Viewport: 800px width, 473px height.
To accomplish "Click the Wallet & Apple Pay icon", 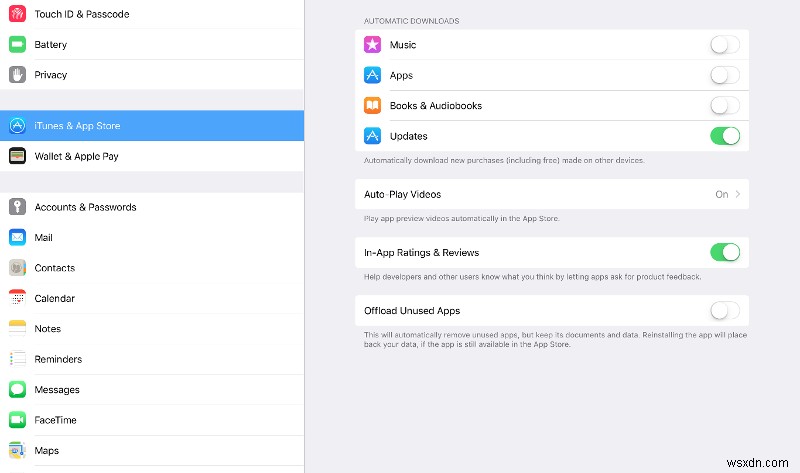I will click(x=17, y=156).
